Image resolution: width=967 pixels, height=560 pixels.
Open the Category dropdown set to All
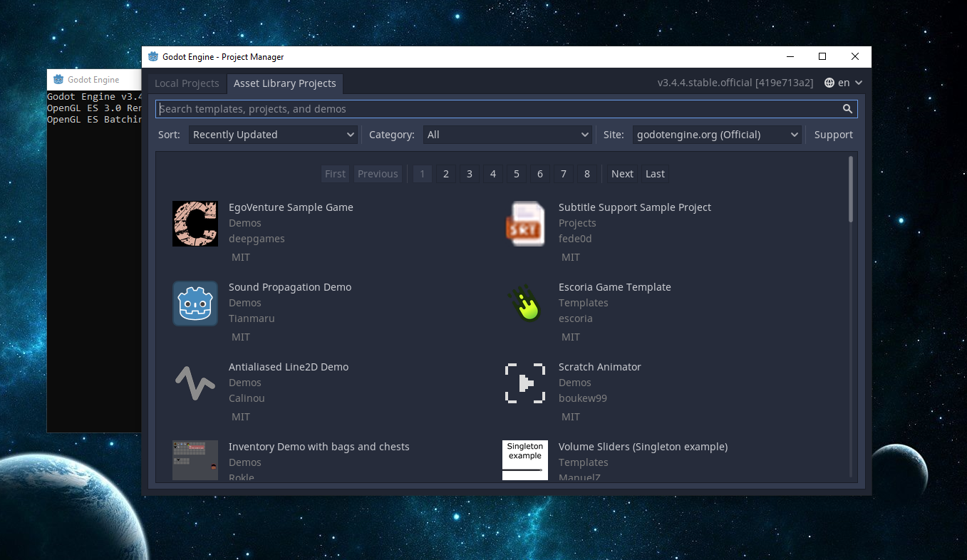click(507, 135)
